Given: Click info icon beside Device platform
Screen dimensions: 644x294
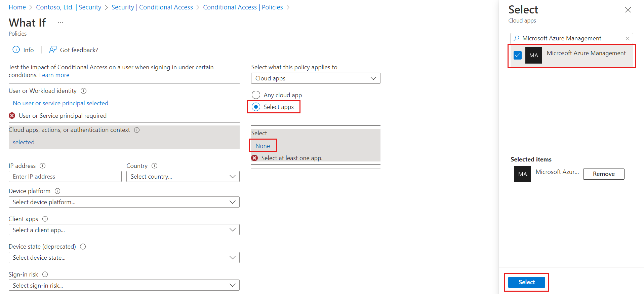Looking at the screenshot, I should click(57, 191).
